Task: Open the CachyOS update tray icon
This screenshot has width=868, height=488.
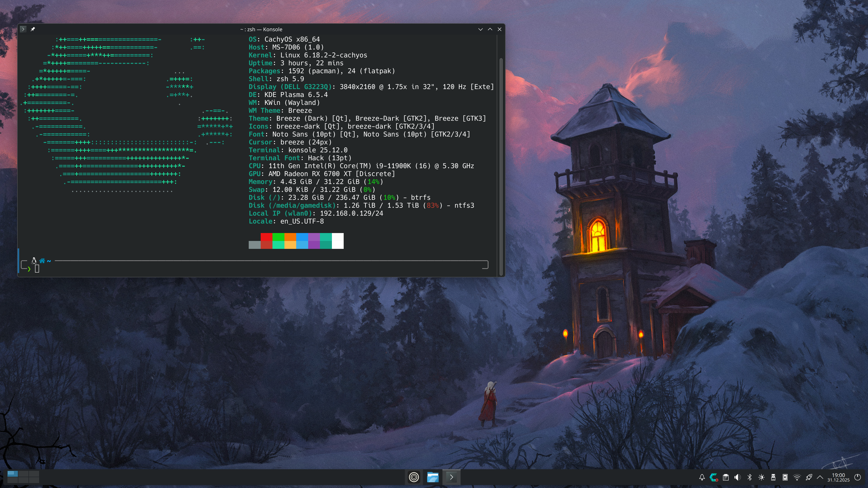Action: (714, 477)
